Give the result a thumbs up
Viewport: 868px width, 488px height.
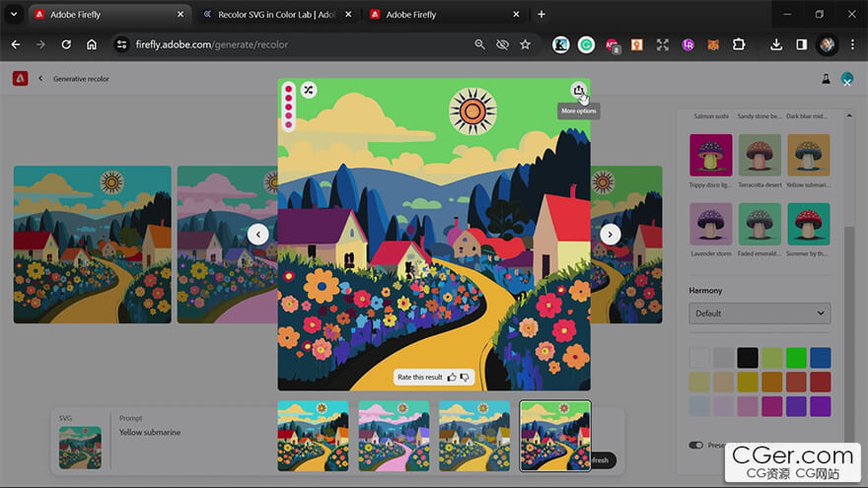[x=452, y=378]
